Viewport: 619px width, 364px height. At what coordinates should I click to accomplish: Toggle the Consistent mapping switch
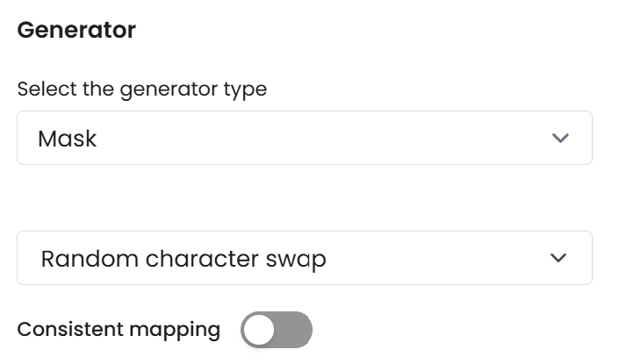pos(277,330)
